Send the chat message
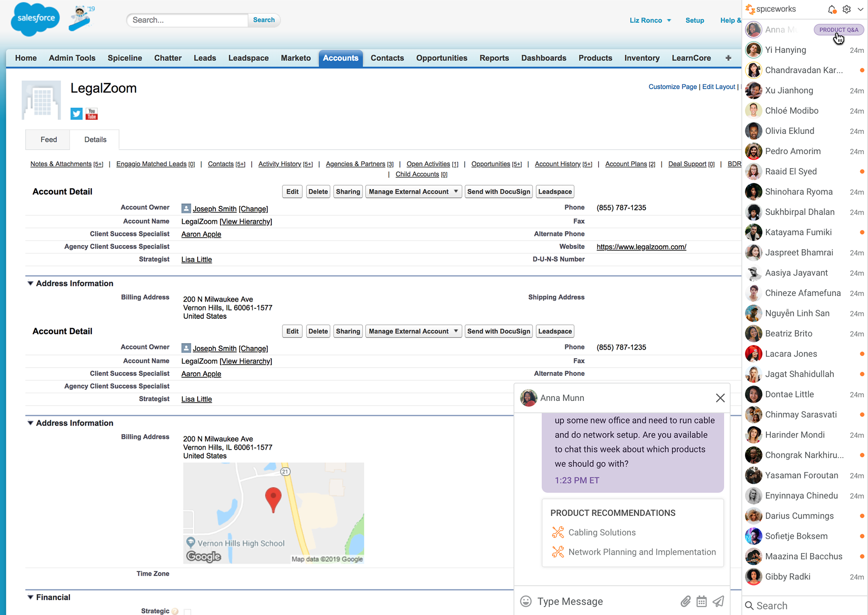Image resolution: width=868 pixels, height=615 pixels. click(718, 601)
